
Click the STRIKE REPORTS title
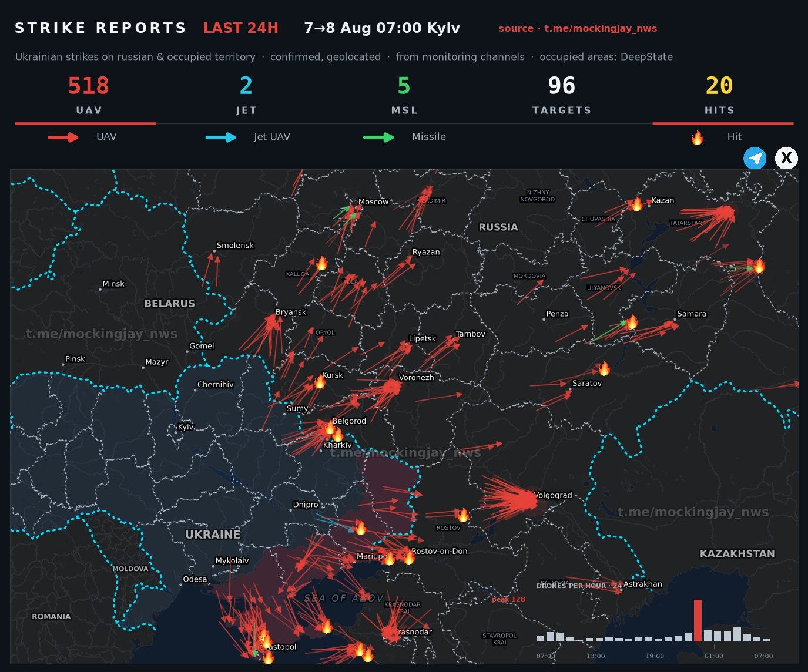click(100, 28)
